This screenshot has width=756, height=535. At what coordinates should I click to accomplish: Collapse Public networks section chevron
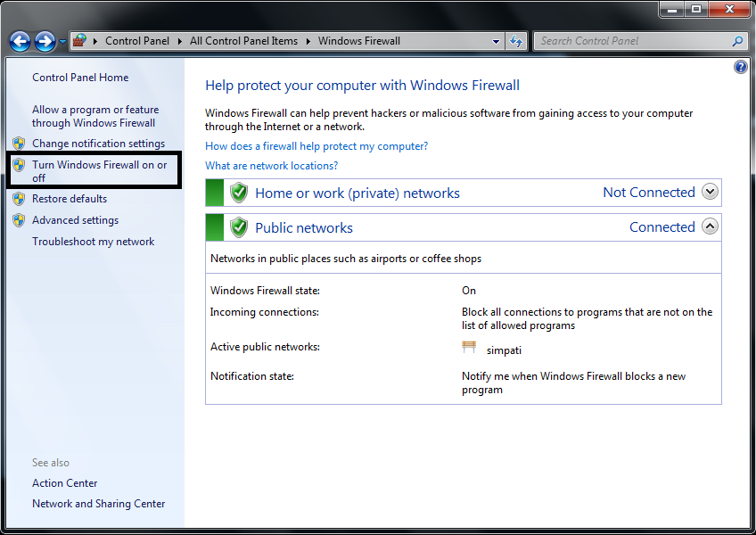pos(710,226)
